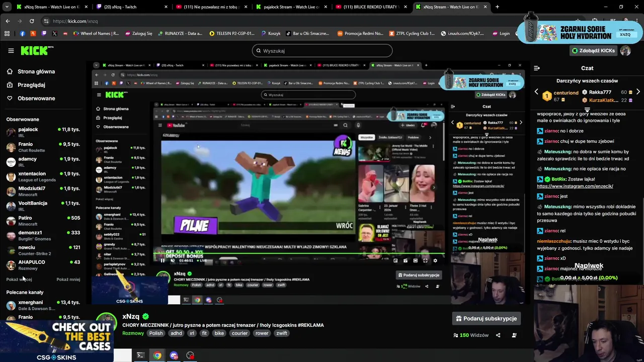Open Mlodziutki7 Minecraft channel
Screen dimensions: 644x362
pyautogui.click(x=43, y=191)
